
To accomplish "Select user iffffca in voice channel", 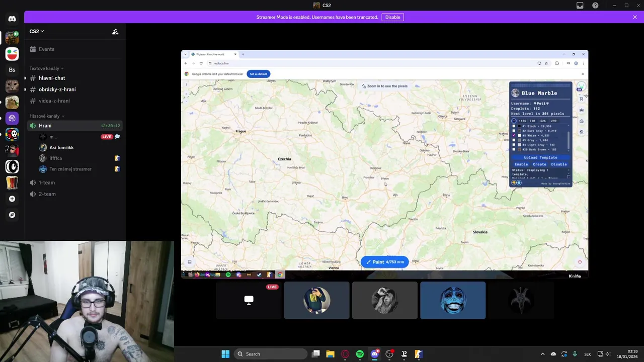I will click(79, 158).
